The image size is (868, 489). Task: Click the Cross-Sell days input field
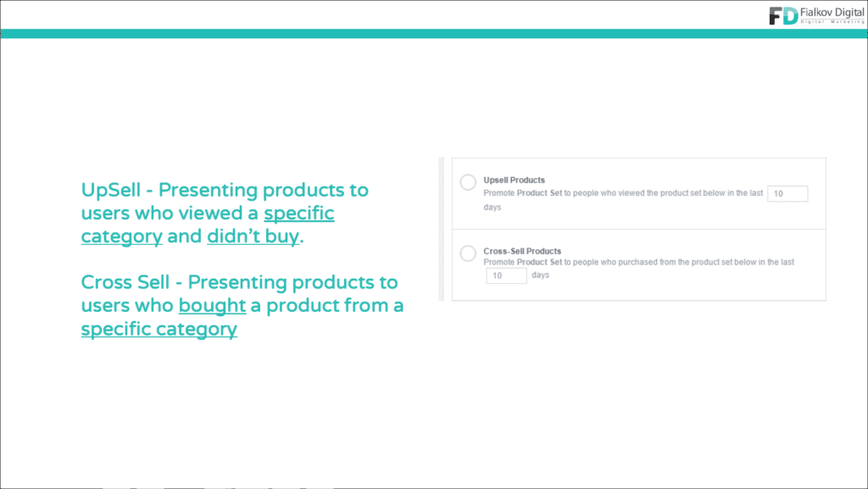507,275
